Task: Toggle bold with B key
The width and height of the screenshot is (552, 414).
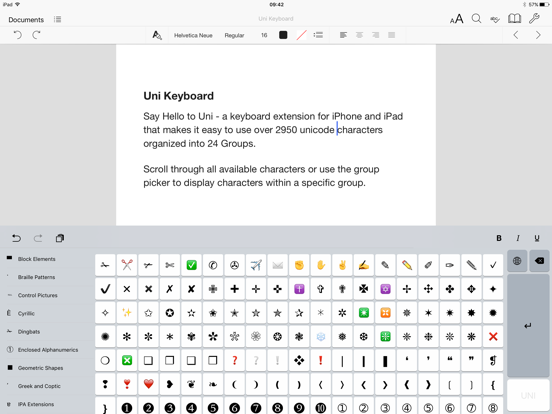Action: (499, 238)
